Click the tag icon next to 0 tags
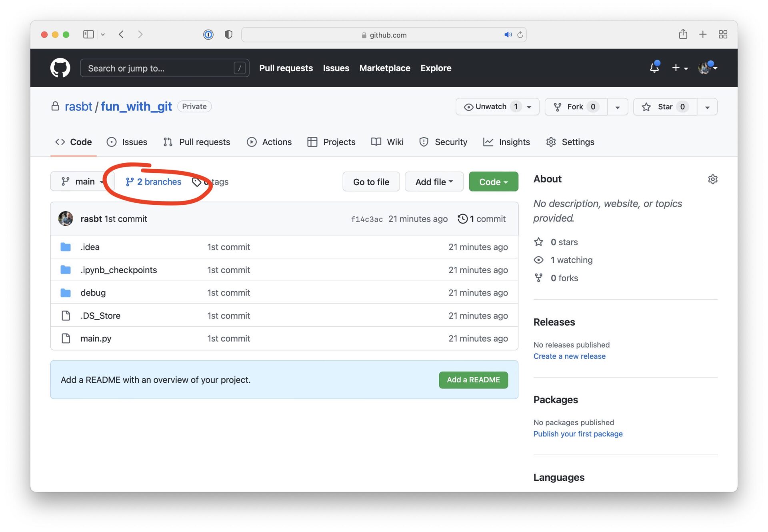 coord(198,181)
